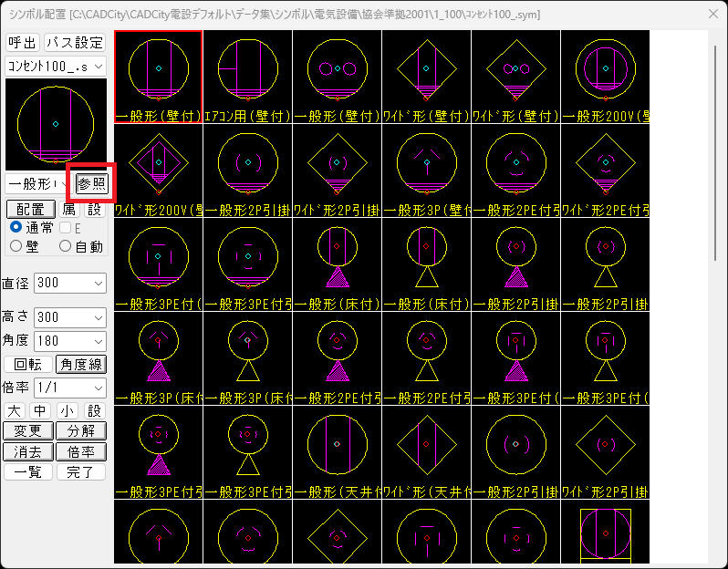Image resolution: width=728 pixels, height=569 pixels.
Task: Click the 分解 button
Action: [x=81, y=430]
